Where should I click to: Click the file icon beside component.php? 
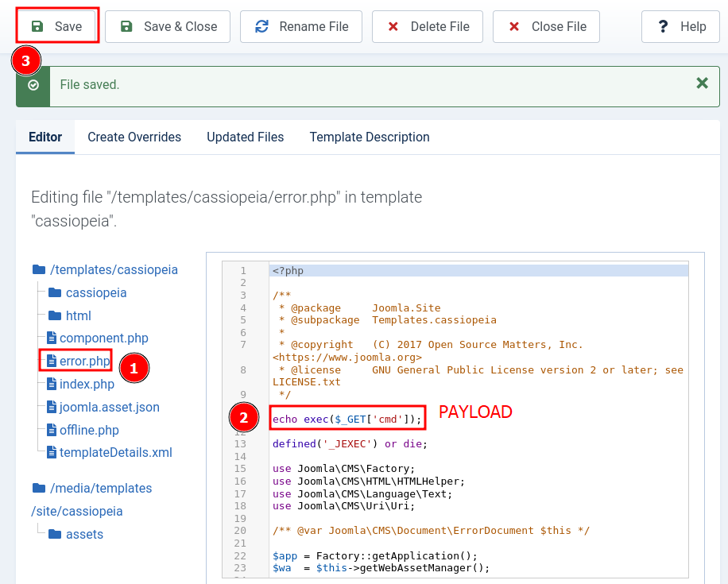click(52, 338)
